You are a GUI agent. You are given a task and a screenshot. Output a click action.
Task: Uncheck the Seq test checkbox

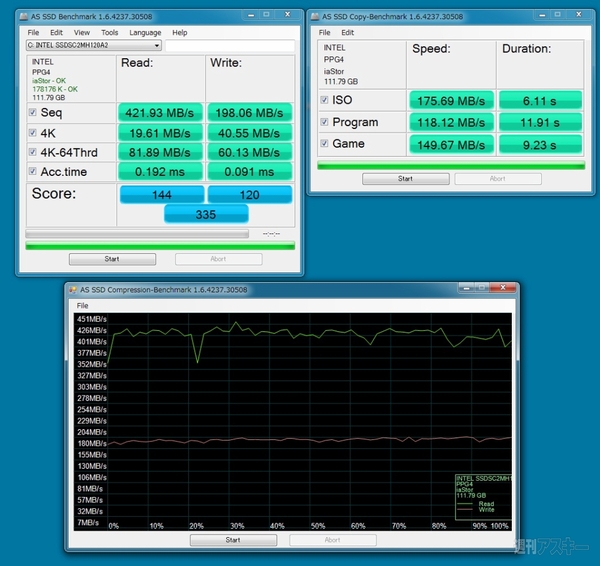[34, 112]
